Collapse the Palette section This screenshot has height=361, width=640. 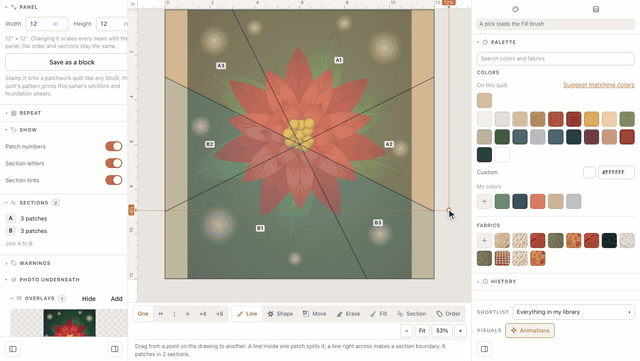click(497, 42)
